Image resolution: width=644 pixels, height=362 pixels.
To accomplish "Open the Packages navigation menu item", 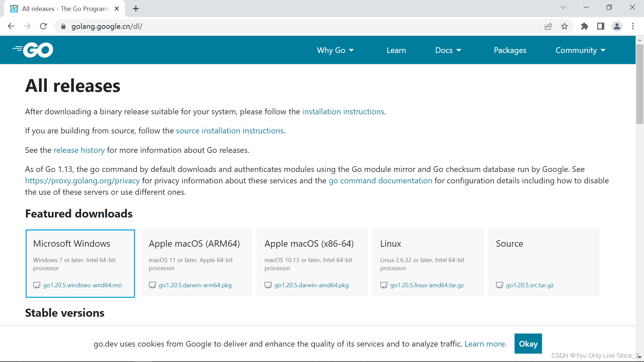I will (511, 50).
